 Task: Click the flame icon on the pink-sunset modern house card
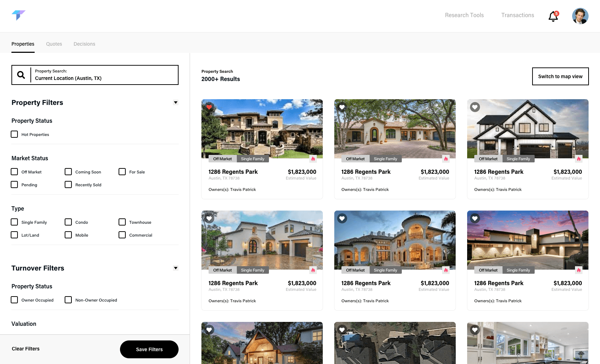tap(579, 270)
